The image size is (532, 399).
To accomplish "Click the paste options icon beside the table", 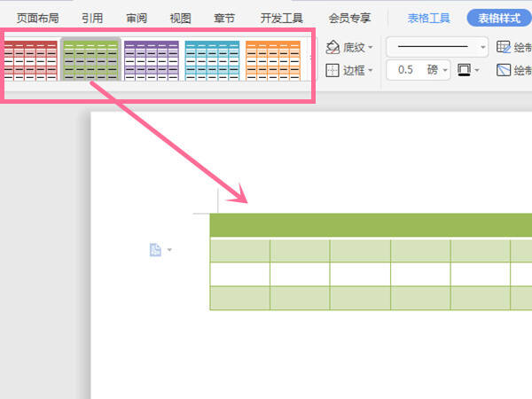I will (155, 250).
